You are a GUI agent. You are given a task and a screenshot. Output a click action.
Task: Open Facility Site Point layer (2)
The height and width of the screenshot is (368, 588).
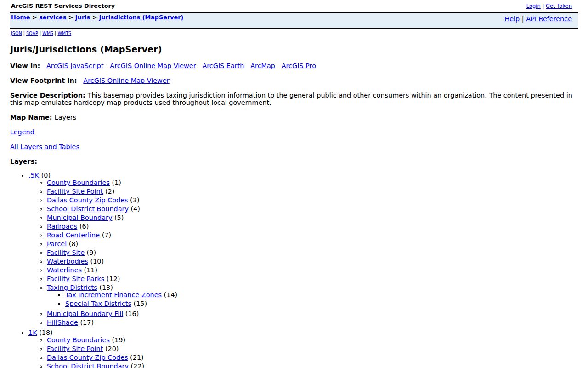(x=75, y=191)
